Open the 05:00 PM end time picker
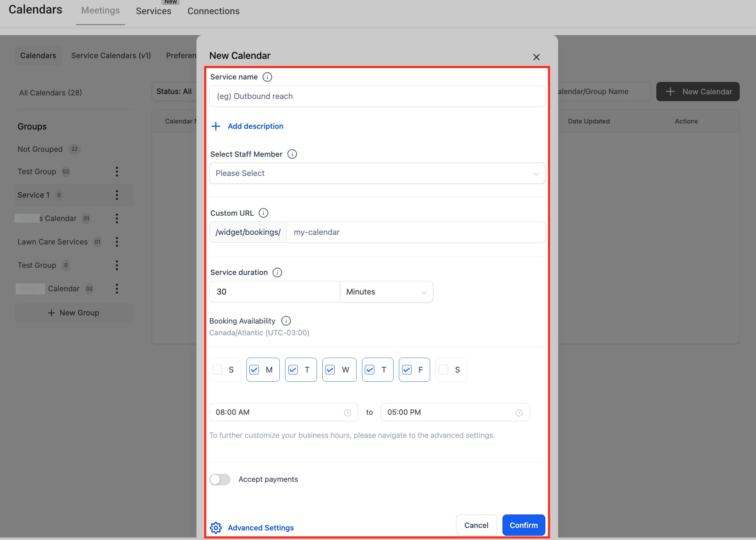756x540 pixels. [x=455, y=412]
